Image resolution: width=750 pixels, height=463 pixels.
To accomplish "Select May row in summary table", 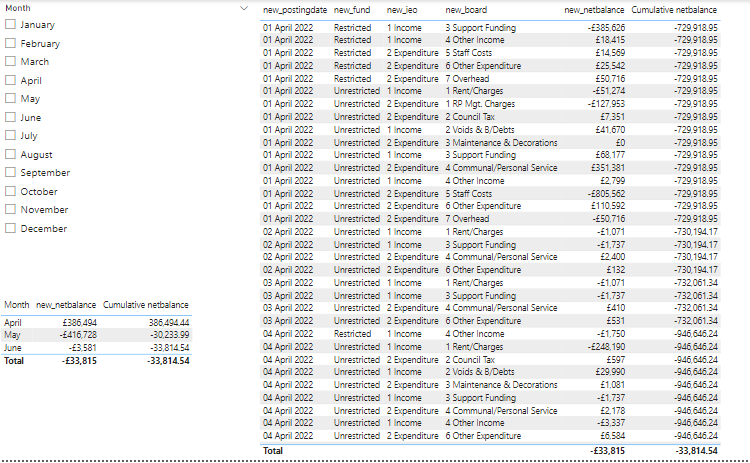I will point(96,335).
